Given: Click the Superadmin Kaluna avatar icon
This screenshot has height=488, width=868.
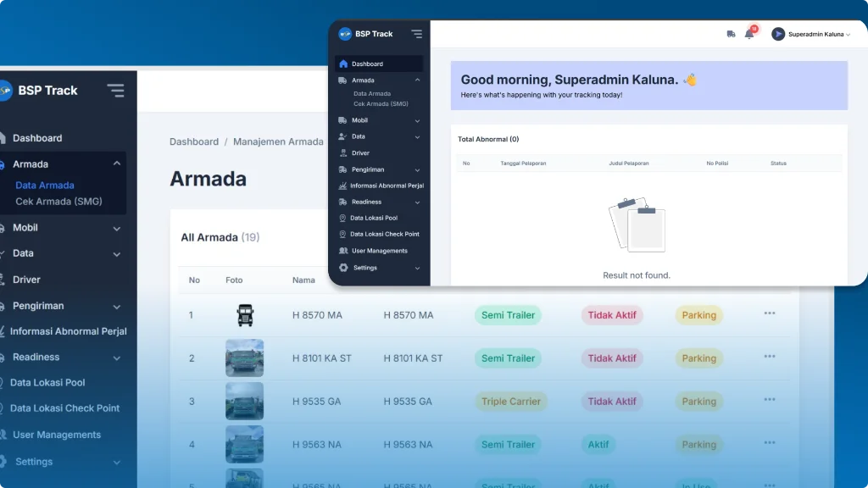Looking at the screenshot, I should 778,34.
